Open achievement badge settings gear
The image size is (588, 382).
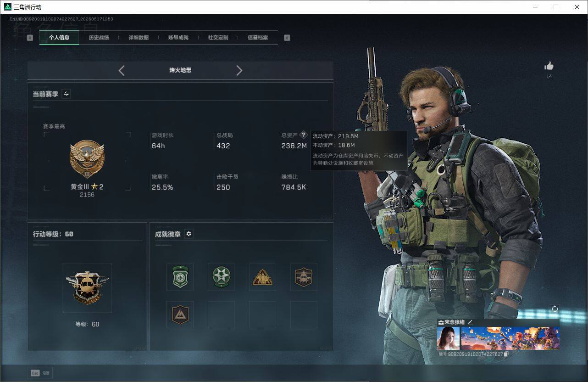[x=189, y=234]
